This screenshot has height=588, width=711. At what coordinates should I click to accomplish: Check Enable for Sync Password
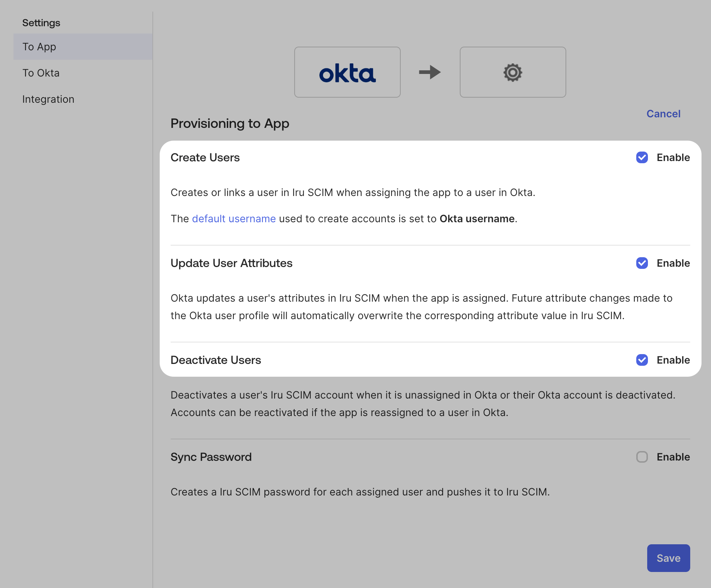point(642,457)
